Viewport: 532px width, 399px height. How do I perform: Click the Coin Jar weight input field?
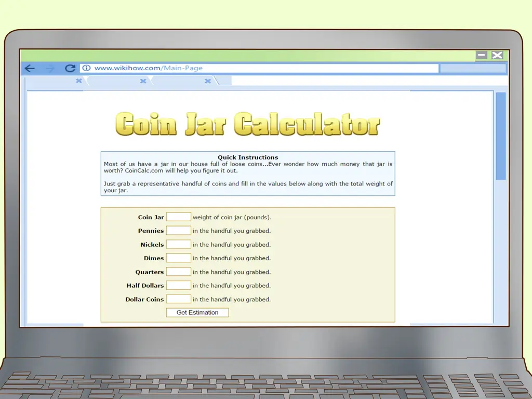tap(179, 217)
